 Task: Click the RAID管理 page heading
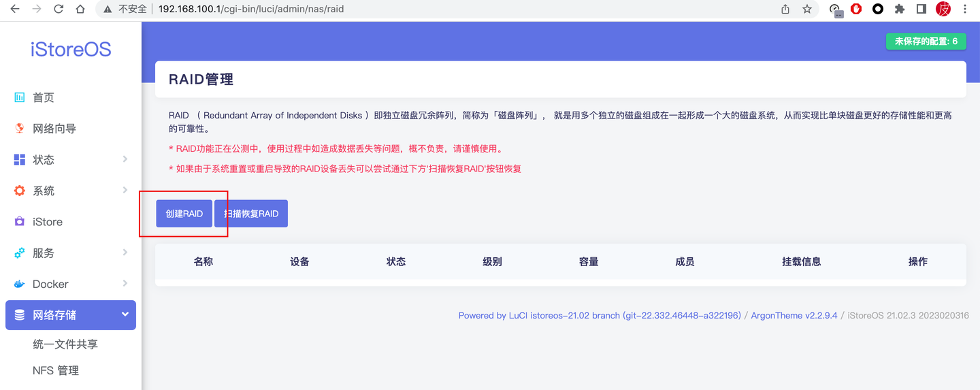pyautogui.click(x=201, y=80)
